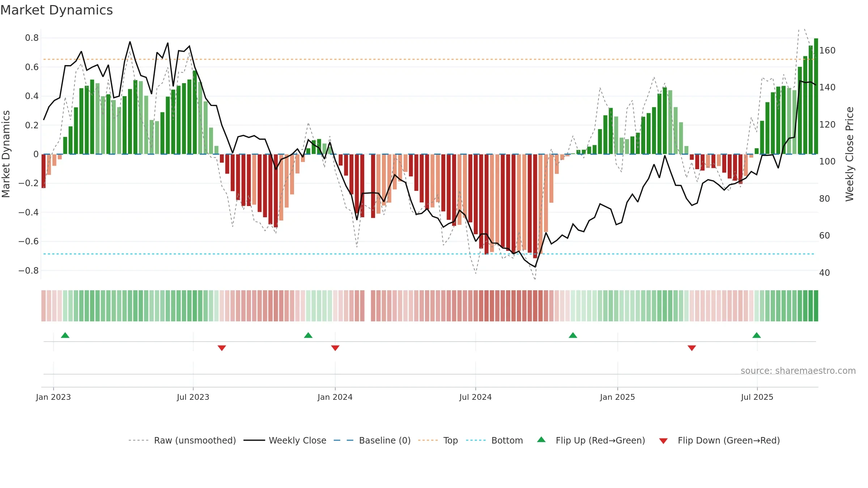The image size is (868, 488).
Task: Click the 40 right axis price label
Action: (x=825, y=273)
